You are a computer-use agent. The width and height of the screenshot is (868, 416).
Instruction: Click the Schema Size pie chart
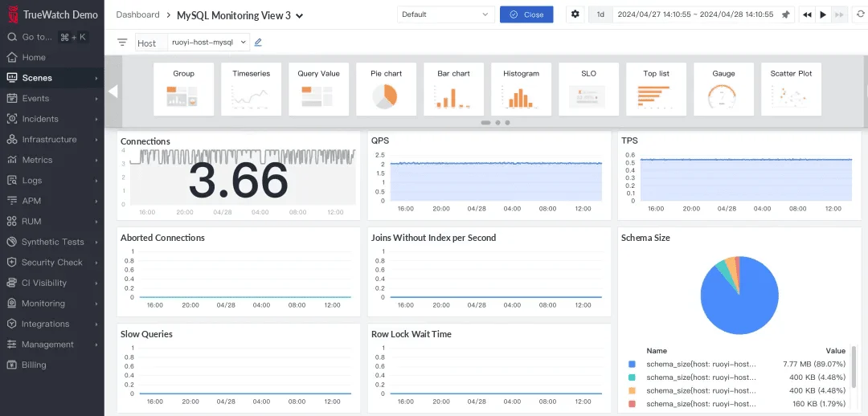coord(739,296)
